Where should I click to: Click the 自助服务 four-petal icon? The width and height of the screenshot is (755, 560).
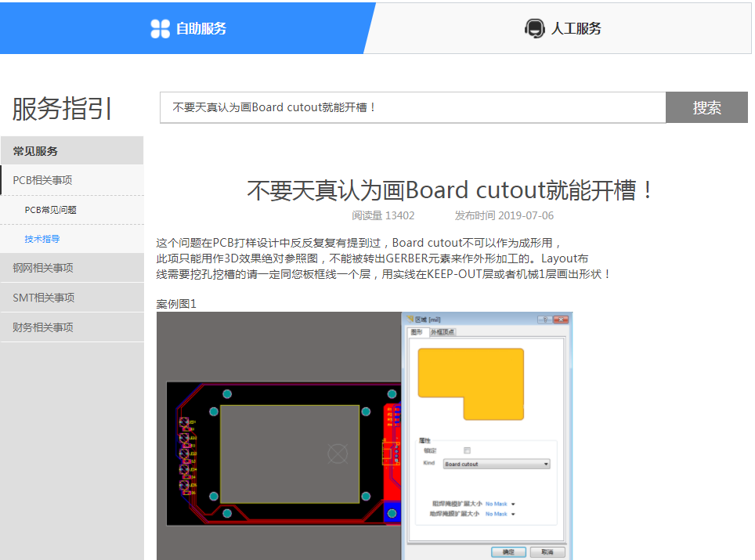(160, 29)
